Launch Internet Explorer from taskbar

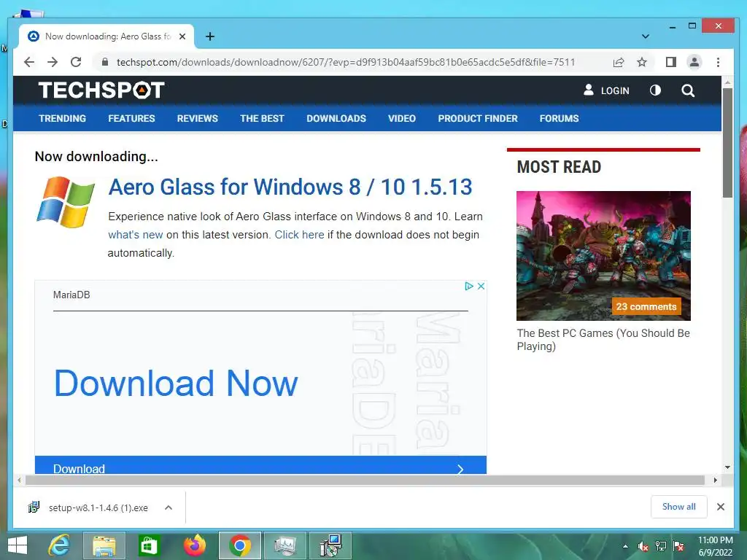59,545
